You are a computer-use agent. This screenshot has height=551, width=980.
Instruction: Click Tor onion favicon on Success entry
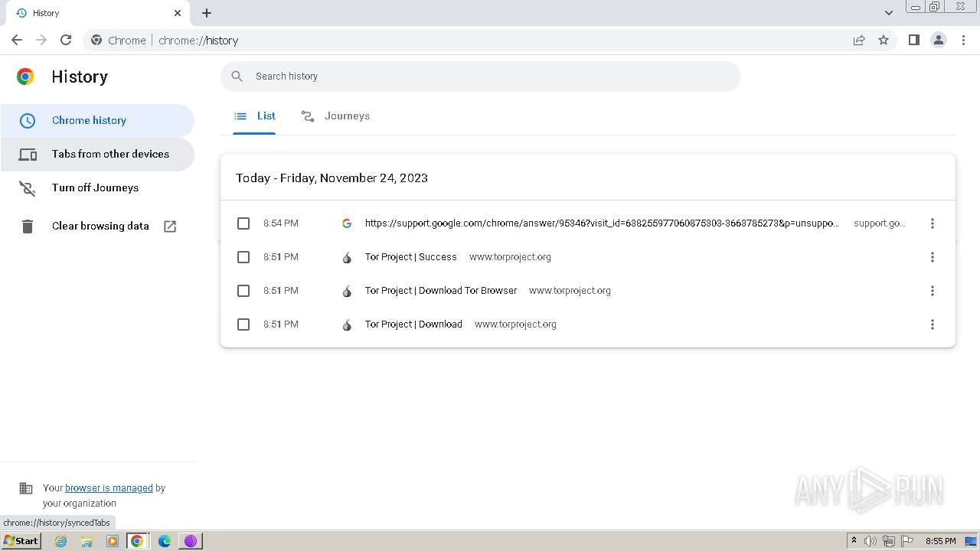pos(347,257)
